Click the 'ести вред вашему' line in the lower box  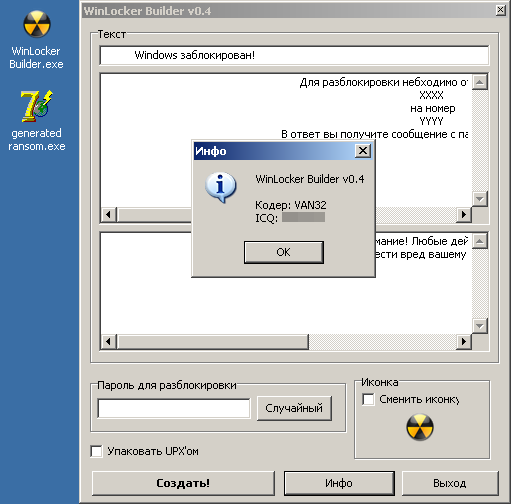[421, 255]
